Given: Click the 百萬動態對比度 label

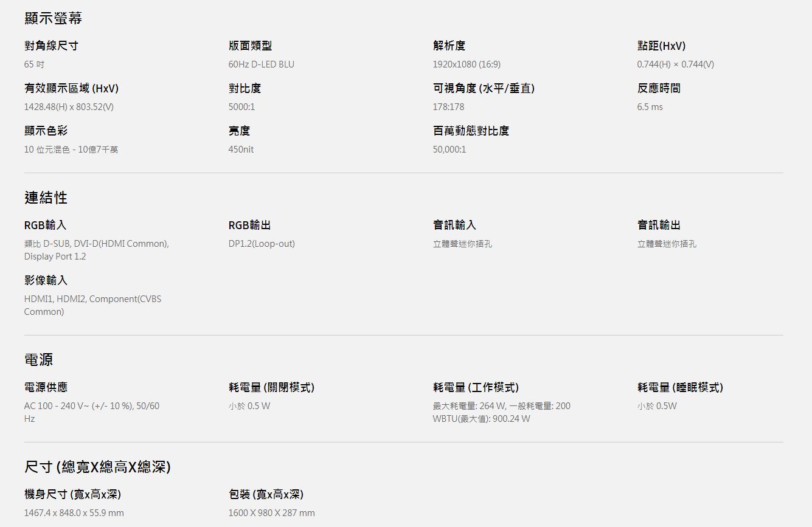Looking at the screenshot, I should (471, 131).
